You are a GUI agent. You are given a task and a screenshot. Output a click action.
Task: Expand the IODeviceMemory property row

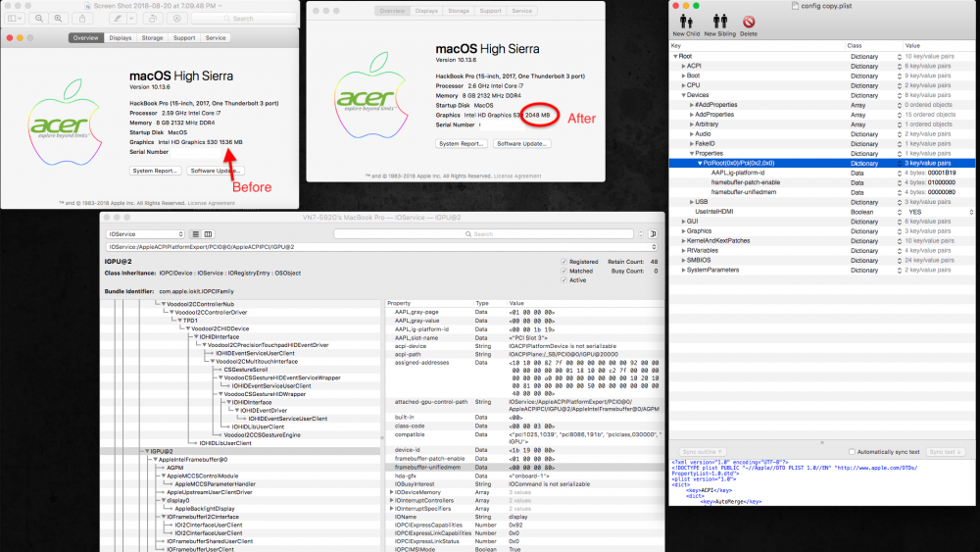click(391, 492)
